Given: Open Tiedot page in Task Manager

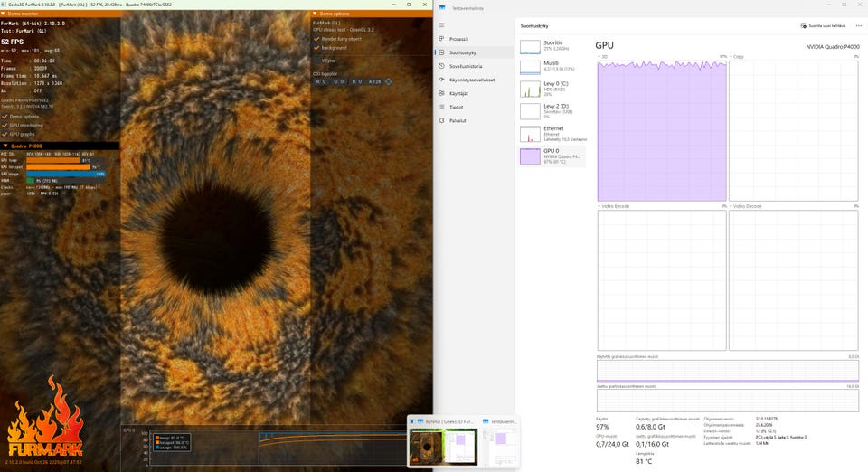Looking at the screenshot, I should click(475, 107).
